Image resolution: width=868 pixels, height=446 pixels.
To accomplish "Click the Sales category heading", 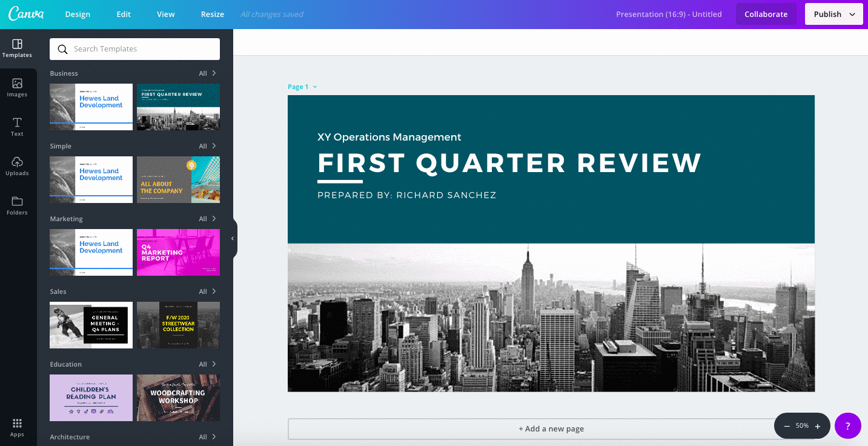I will [x=58, y=291].
